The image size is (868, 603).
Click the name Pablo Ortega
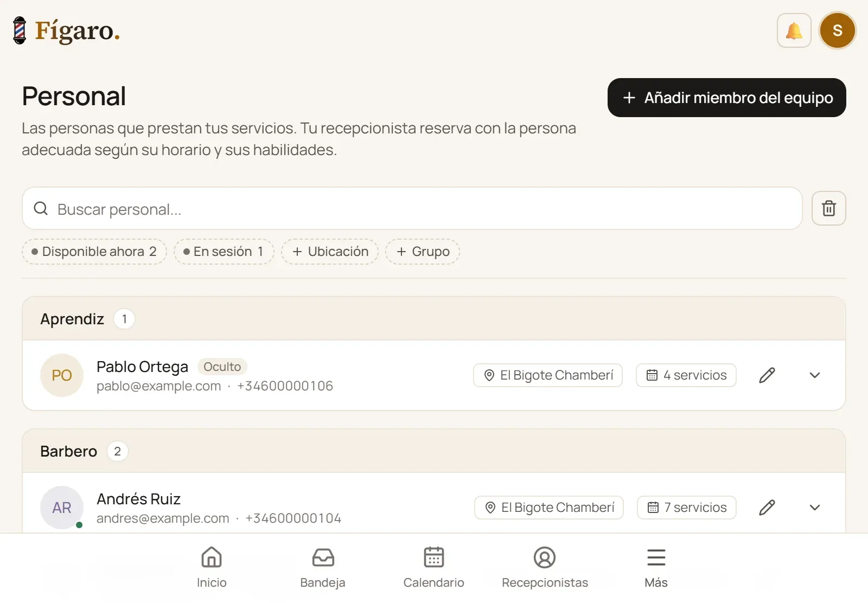tap(142, 367)
